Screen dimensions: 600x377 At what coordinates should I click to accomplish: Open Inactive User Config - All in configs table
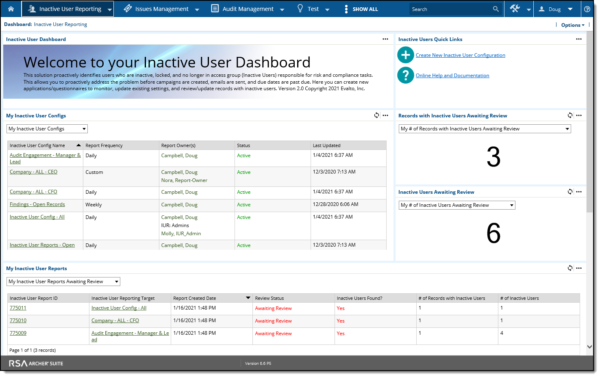point(37,217)
